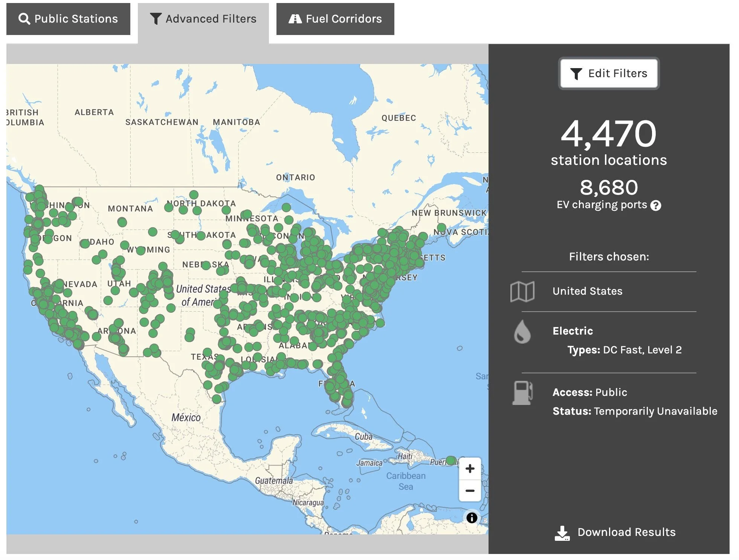Viewport: 739px width, 560px height.
Task: Open the Fuel Corridors tab
Action: [x=335, y=19]
